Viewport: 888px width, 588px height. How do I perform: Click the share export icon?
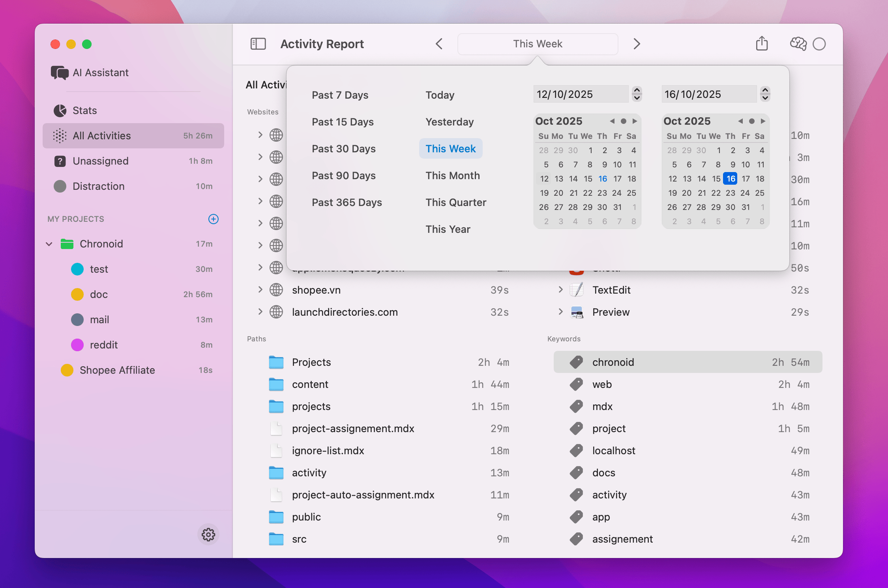click(x=762, y=44)
